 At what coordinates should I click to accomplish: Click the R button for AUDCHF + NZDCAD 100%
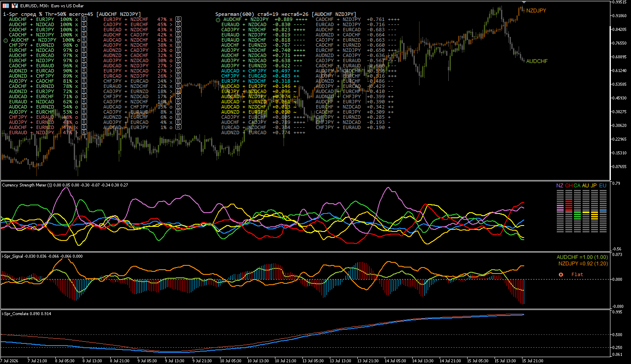84,24
